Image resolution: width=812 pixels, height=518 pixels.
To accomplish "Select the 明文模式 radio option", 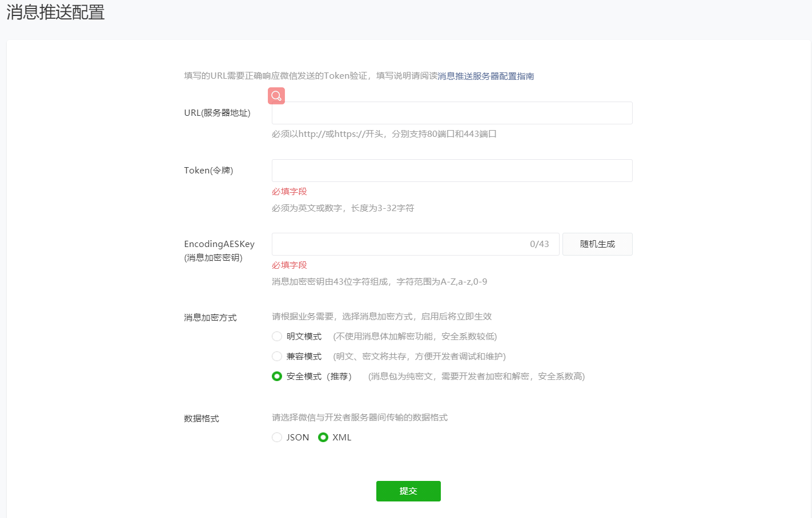I will (277, 337).
